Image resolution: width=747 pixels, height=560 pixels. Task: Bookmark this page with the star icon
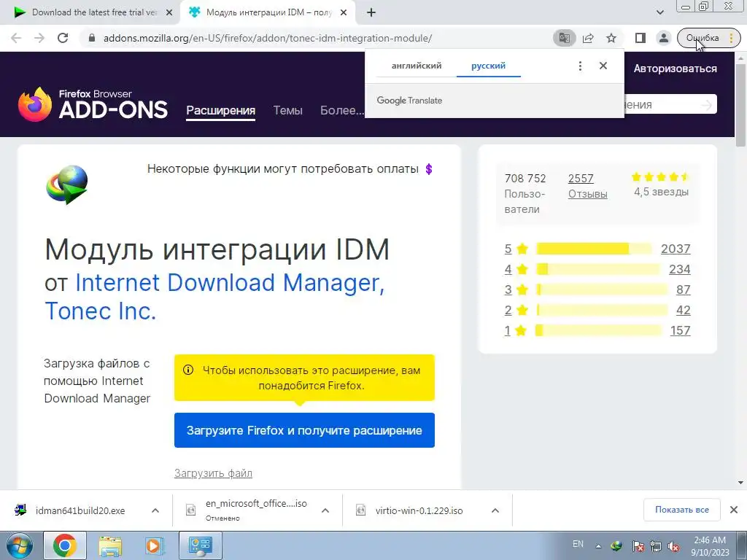click(x=611, y=38)
